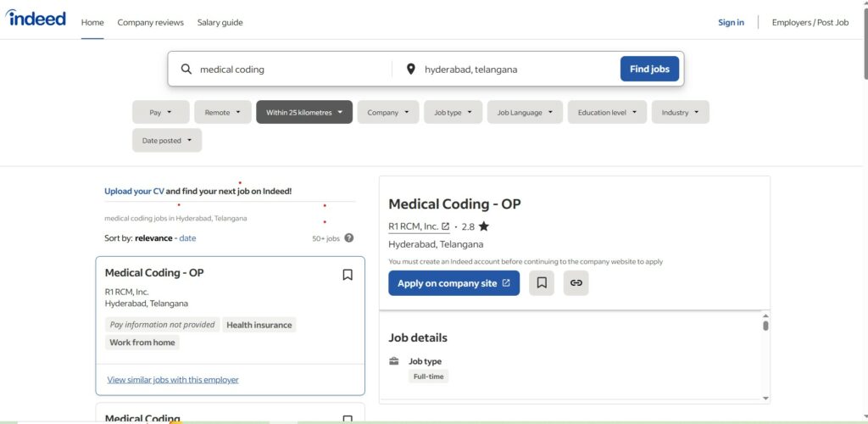Open the Remote filter dropdown
The height and width of the screenshot is (424, 868).
[x=222, y=112]
